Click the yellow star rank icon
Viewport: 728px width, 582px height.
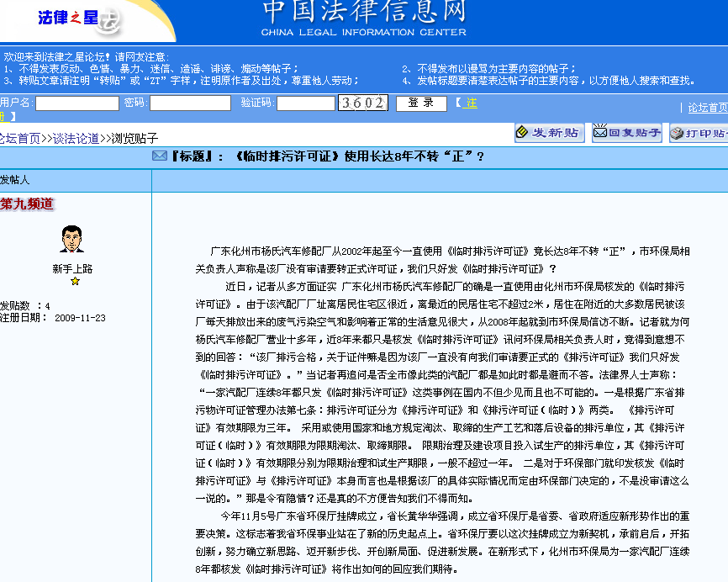coord(74,282)
